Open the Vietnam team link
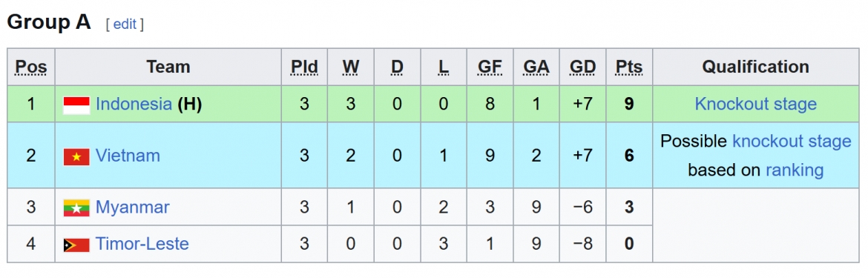 point(128,156)
